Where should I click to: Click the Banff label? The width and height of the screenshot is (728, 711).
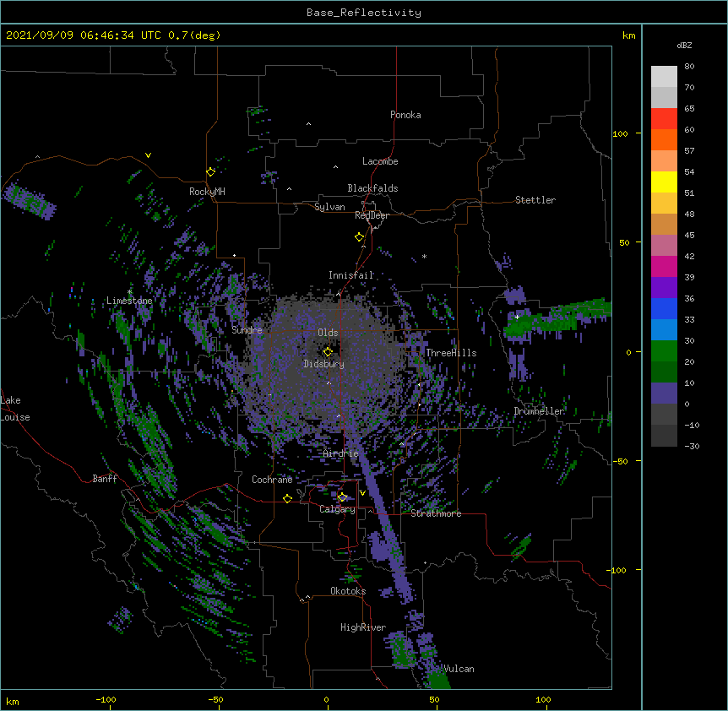[105, 479]
